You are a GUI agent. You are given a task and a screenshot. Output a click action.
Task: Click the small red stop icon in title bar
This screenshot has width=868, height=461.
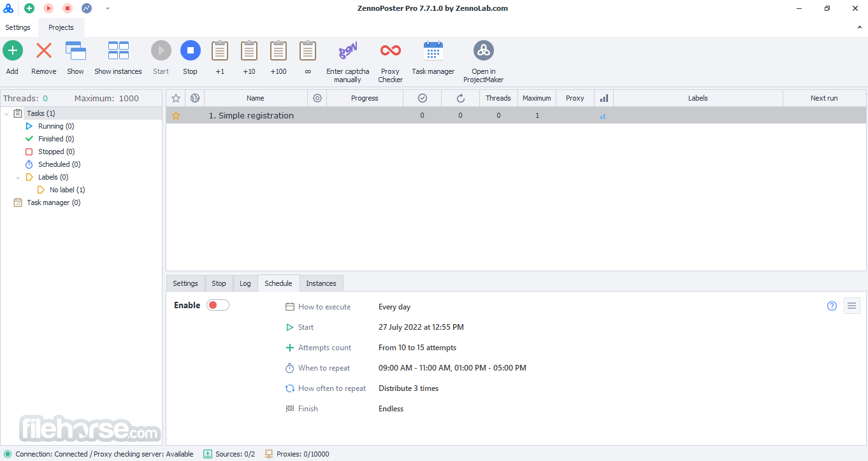coord(68,8)
